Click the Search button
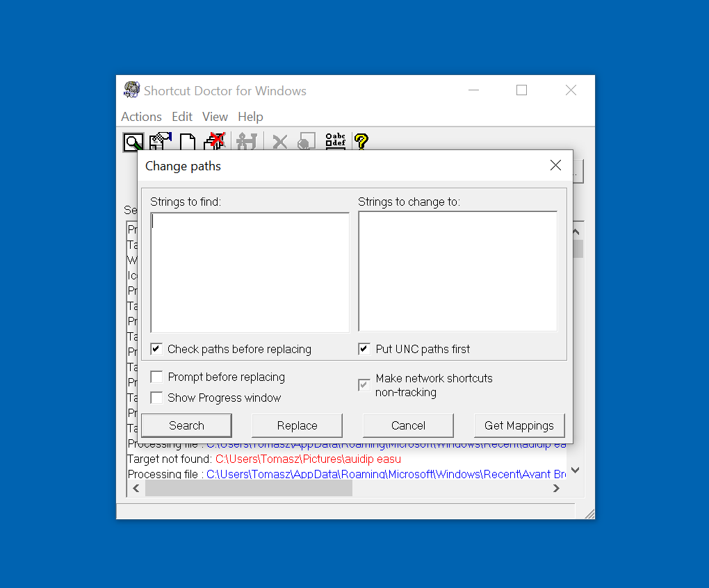This screenshot has height=588, width=709. tap(187, 425)
